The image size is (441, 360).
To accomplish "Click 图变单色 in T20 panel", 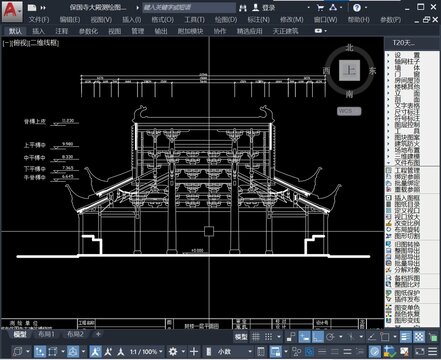I will pos(407,307).
